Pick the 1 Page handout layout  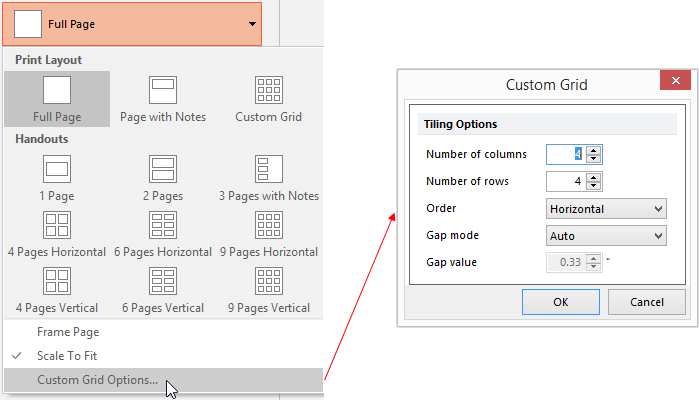(56, 169)
